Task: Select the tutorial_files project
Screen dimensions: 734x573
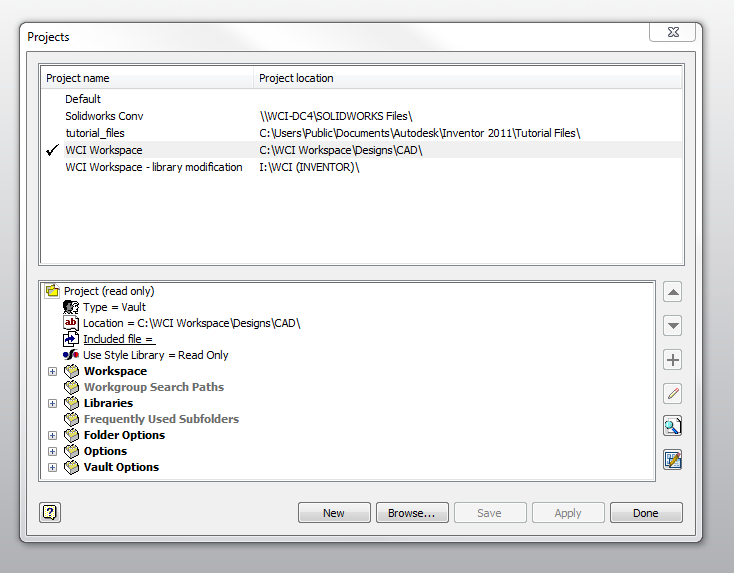Action: [95, 133]
